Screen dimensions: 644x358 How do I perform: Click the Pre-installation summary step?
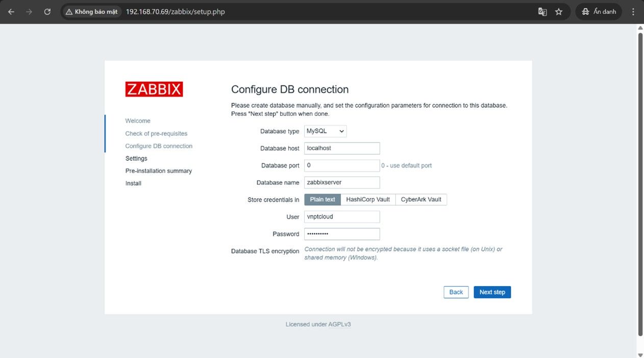tap(159, 171)
